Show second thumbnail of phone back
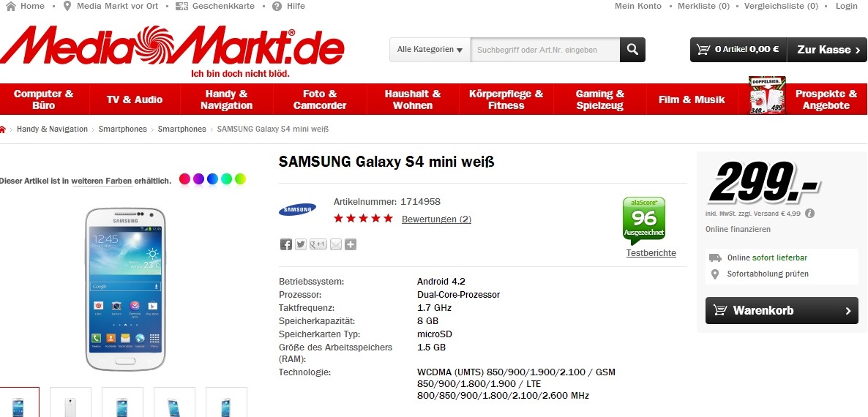868x417 pixels. pyautogui.click(x=70, y=402)
